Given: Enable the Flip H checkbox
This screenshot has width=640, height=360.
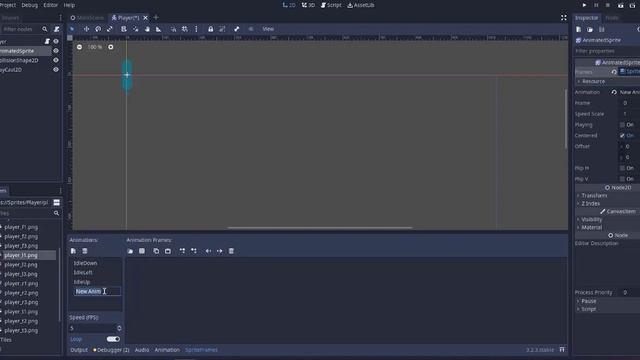Looking at the screenshot, I should [622, 168].
